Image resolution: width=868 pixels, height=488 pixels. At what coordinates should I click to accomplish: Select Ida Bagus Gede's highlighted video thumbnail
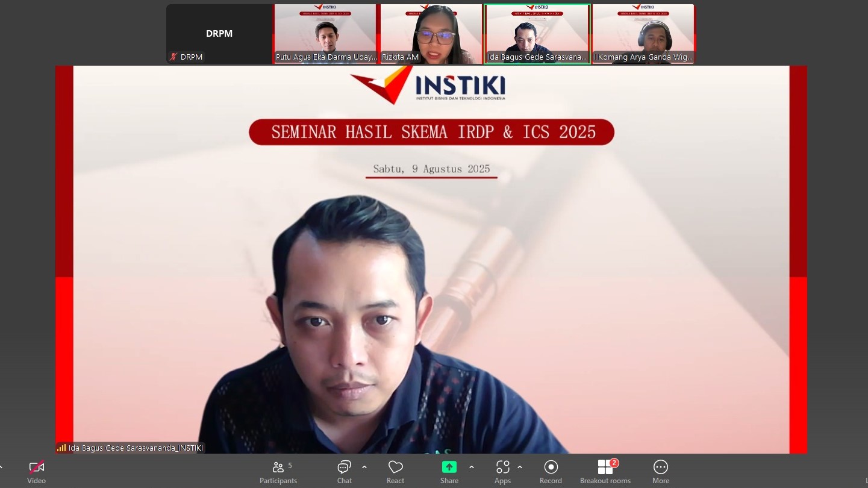[537, 34]
